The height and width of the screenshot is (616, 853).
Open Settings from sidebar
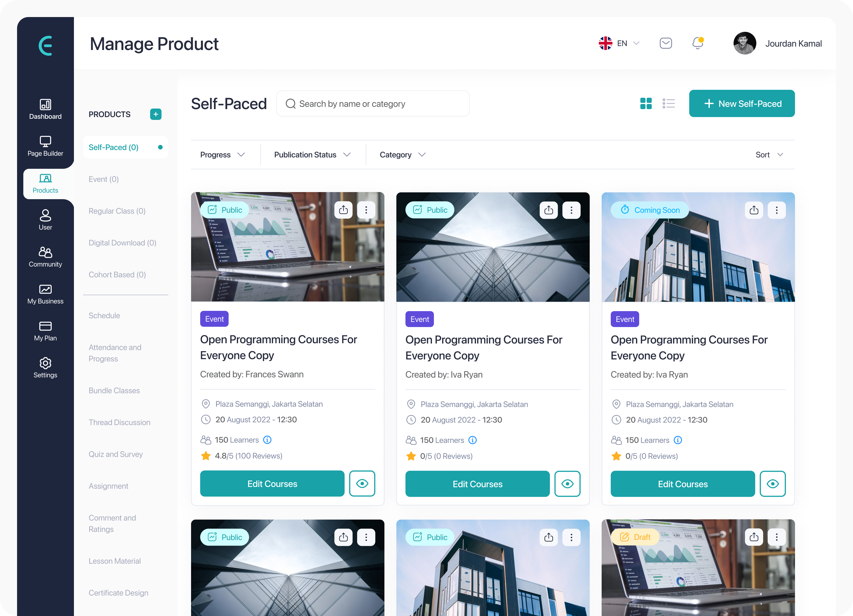click(x=45, y=368)
